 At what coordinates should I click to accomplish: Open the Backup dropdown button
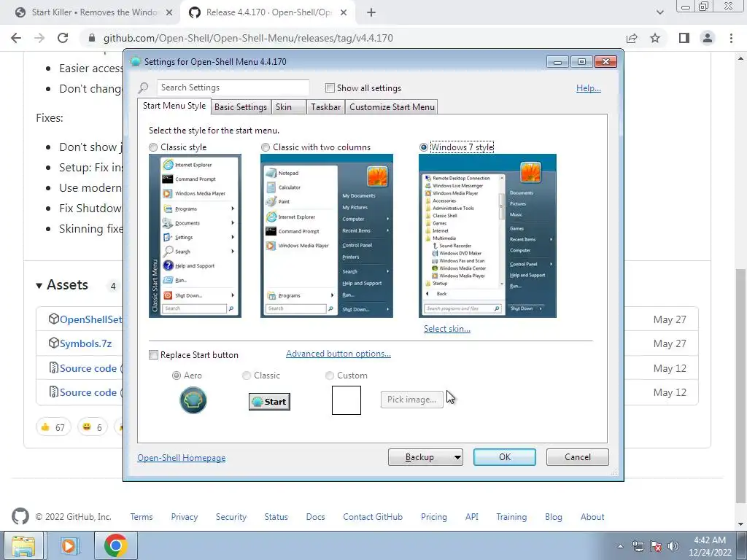click(425, 457)
